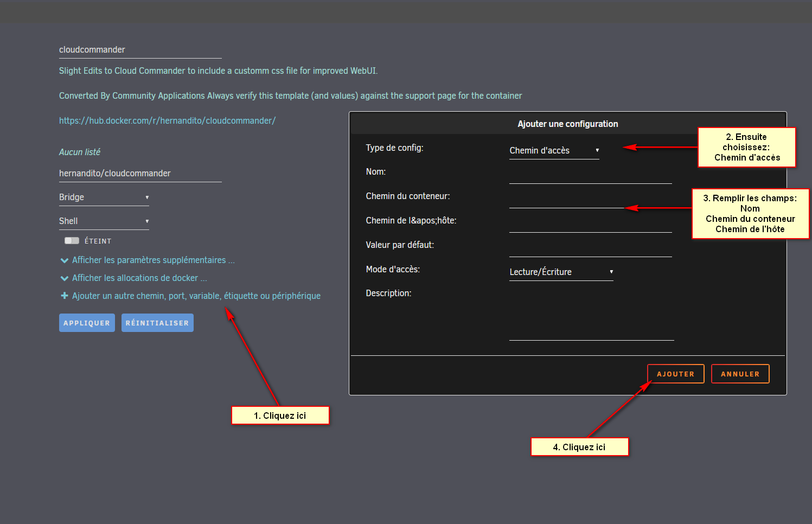Image resolution: width=812 pixels, height=524 pixels.
Task: Click the Nom input field
Action: (590, 175)
